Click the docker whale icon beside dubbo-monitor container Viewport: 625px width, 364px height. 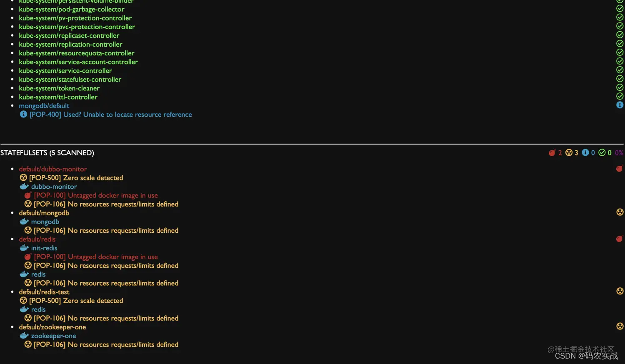pos(24,186)
